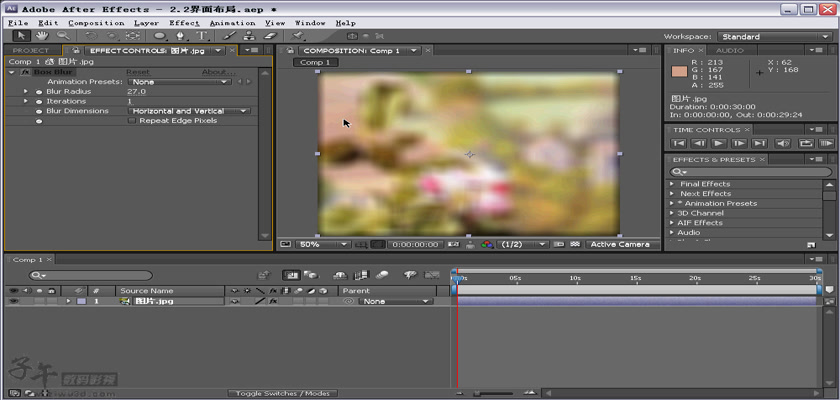This screenshot has height=400, width=840.
Task: Select the Pen tool
Action: (182, 36)
